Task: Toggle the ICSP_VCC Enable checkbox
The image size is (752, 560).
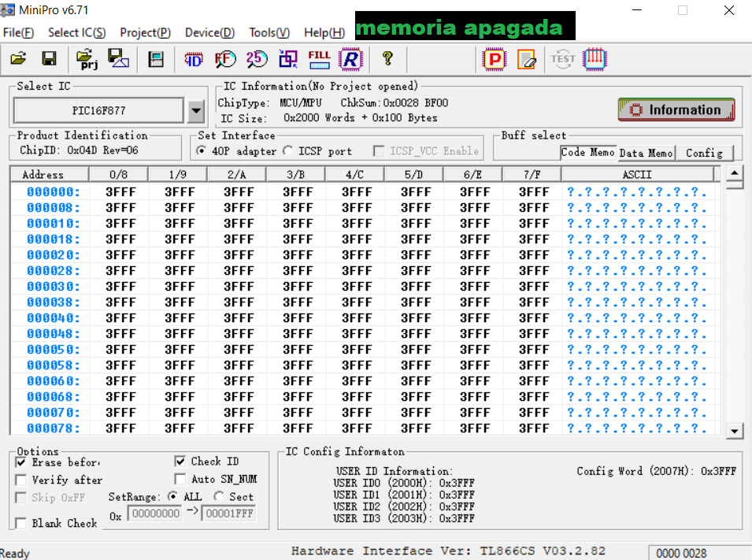Action: [379, 151]
